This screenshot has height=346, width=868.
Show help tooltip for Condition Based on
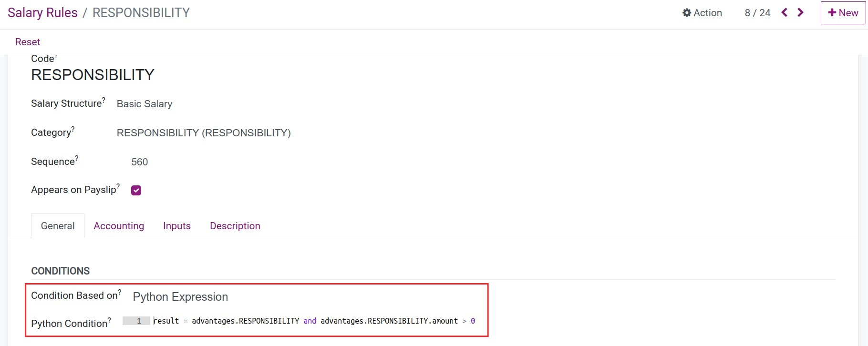(x=119, y=292)
